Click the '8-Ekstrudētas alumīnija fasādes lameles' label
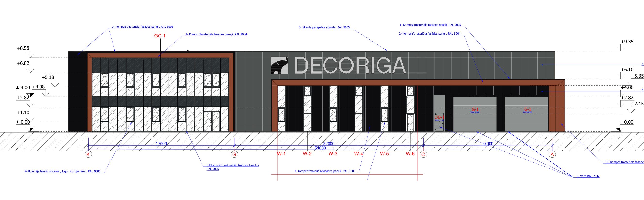The image size is (644, 200). (233, 165)
